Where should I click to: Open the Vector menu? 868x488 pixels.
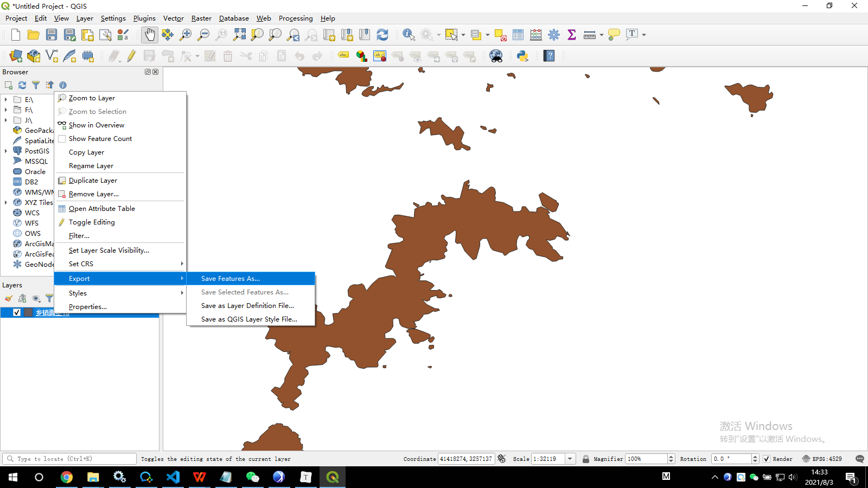tap(173, 18)
